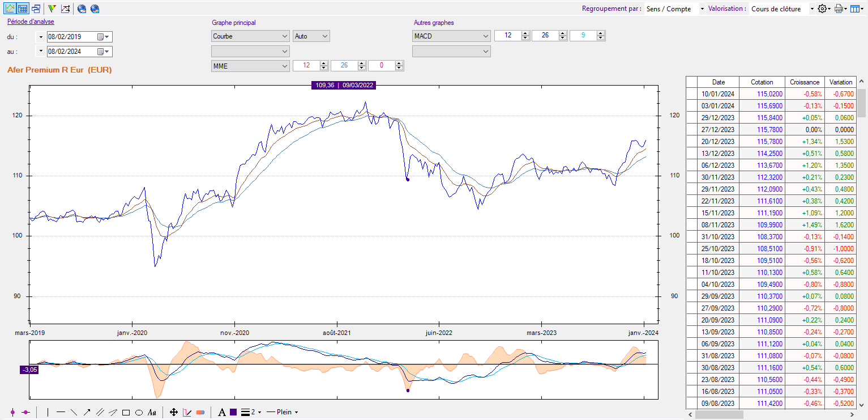Click the colored funnel filter icon
The height and width of the screenshot is (420, 868).
click(52, 9)
